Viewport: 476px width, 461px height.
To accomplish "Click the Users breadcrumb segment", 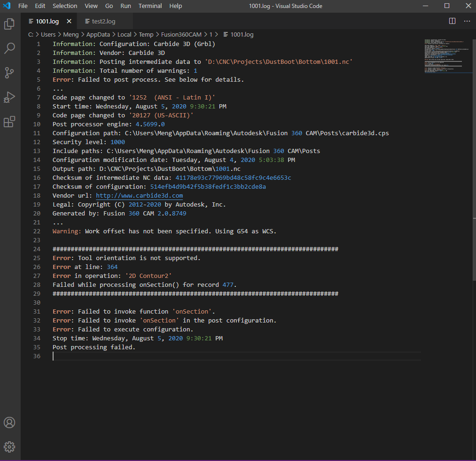I will pyautogui.click(x=48, y=35).
